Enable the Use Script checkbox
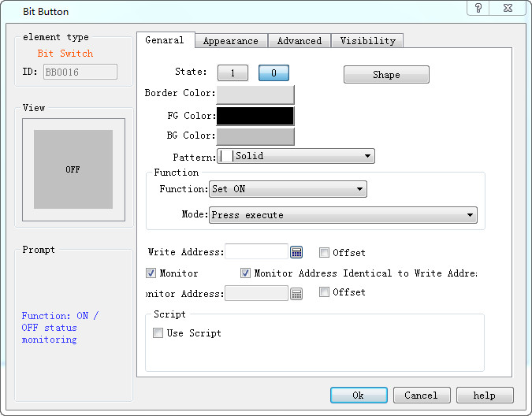This screenshot has width=532, height=416. [158, 333]
